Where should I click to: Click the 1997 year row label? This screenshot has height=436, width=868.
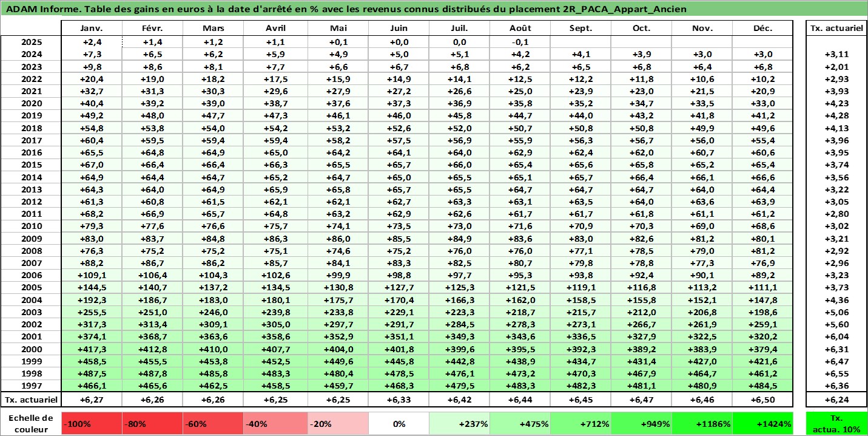click(31, 386)
